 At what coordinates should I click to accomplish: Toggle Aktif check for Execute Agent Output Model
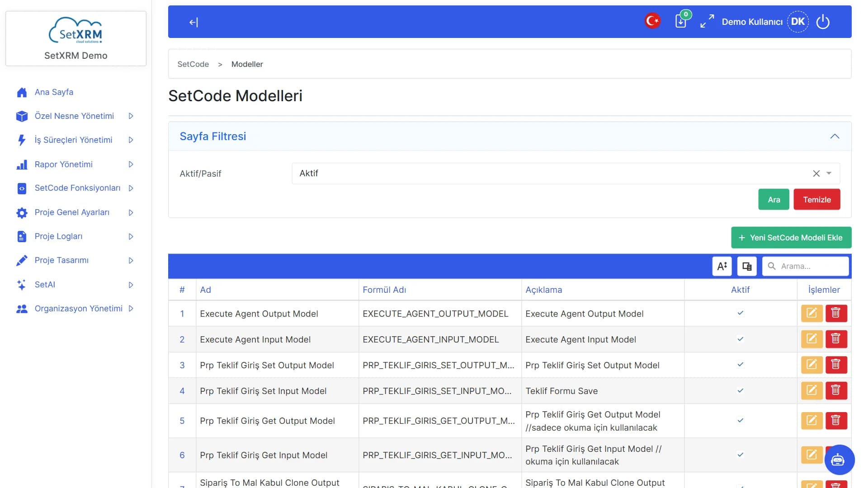pos(741,313)
